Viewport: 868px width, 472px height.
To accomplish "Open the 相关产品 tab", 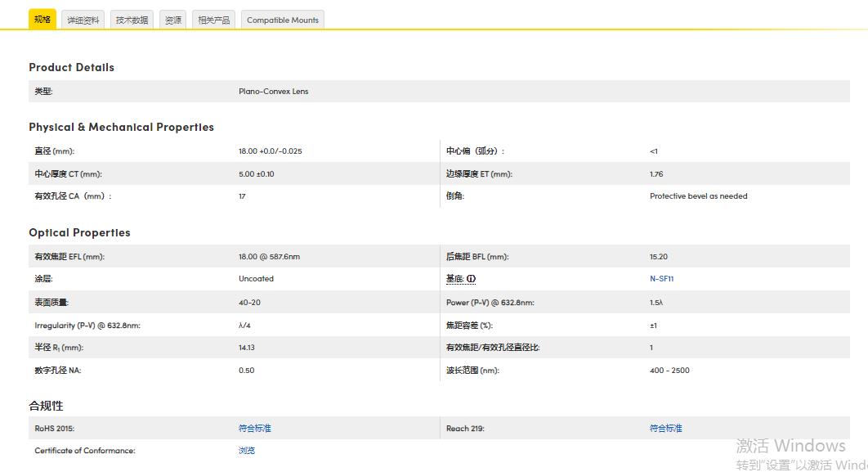I will [x=213, y=20].
